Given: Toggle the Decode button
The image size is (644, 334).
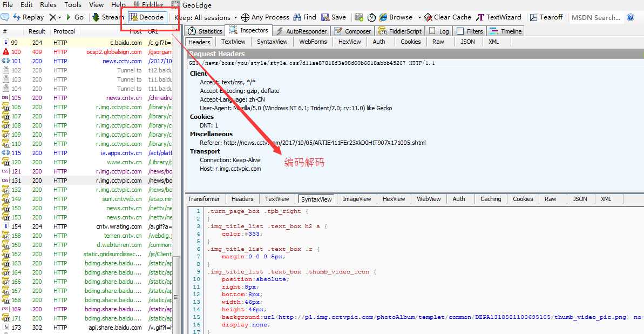Looking at the screenshot, I should coord(147,17).
